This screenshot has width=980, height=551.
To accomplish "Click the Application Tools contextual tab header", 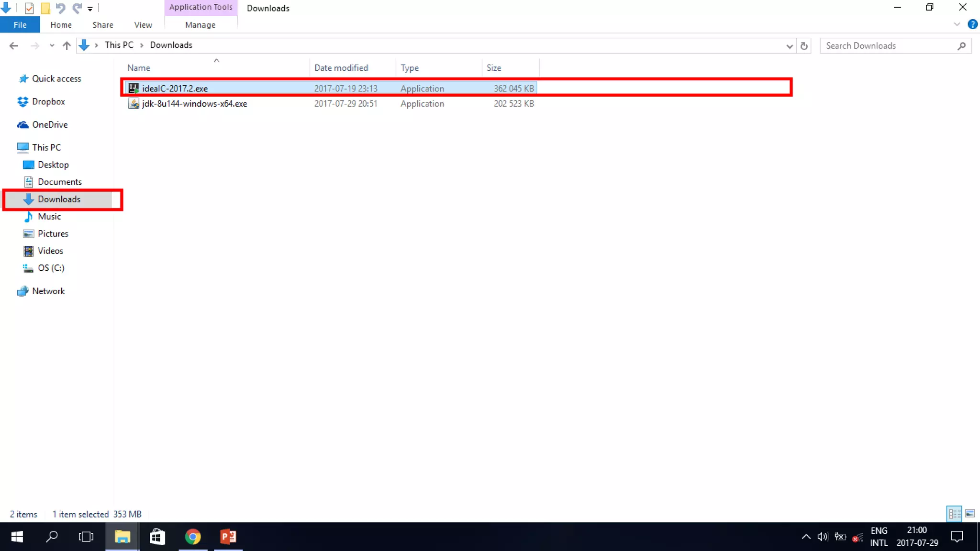I will [200, 7].
